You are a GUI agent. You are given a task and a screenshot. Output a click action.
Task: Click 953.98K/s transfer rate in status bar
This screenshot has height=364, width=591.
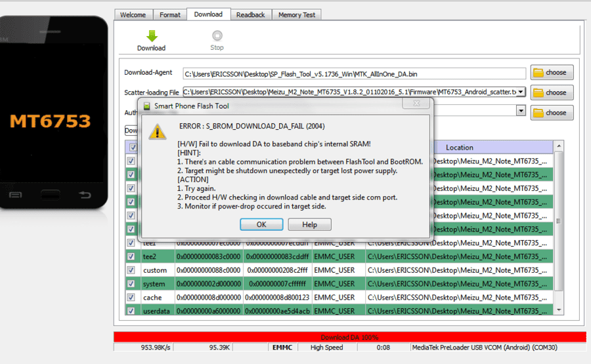[x=156, y=348]
